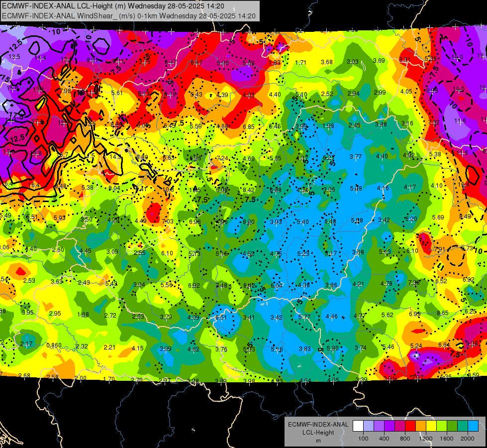Click the LCL-Height label inside the legend
This screenshot has width=487, height=448.
(318, 433)
